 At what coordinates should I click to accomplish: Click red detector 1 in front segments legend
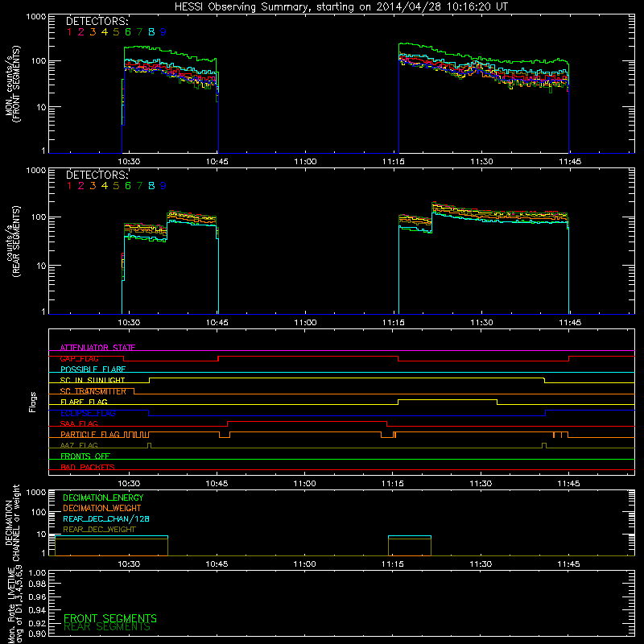[x=69, y=32]
